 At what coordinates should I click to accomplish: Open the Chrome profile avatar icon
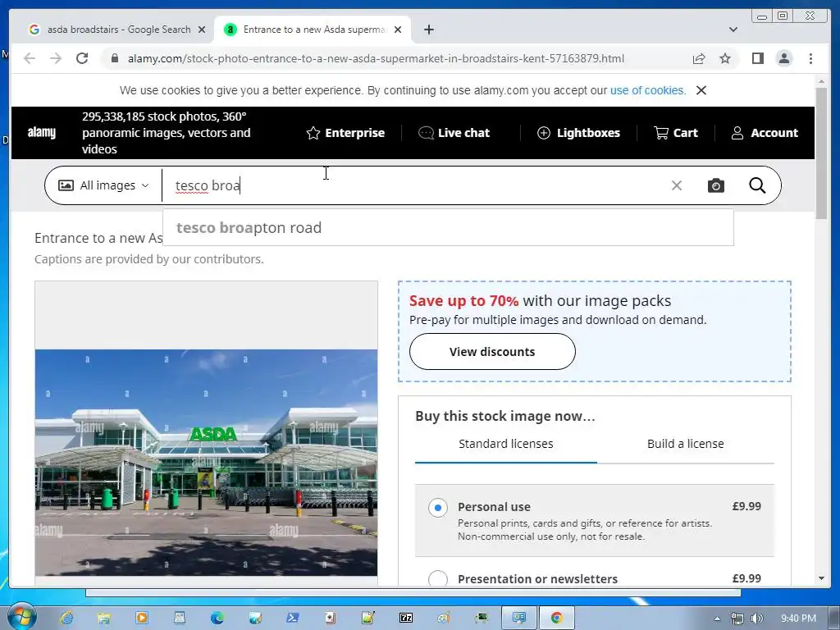point(783,58)
